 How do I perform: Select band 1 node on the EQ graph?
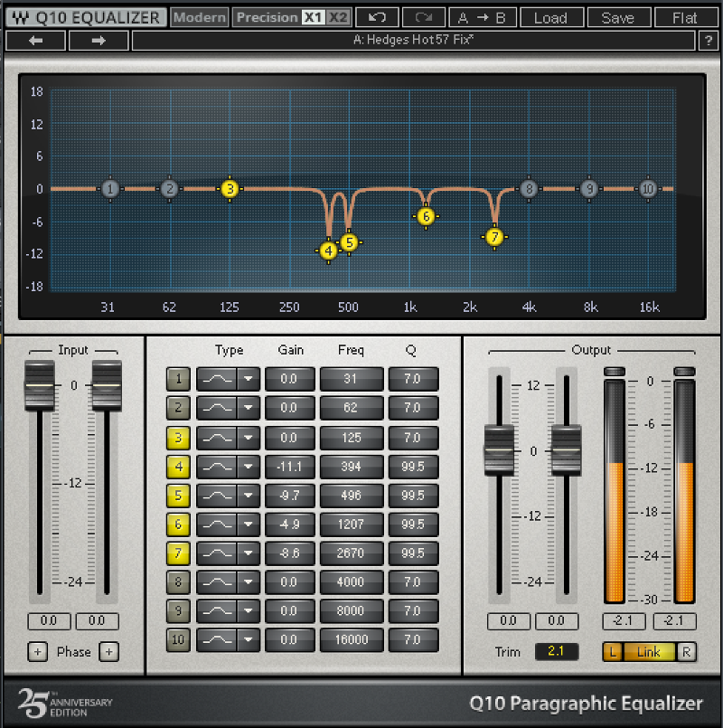(110, 189)
